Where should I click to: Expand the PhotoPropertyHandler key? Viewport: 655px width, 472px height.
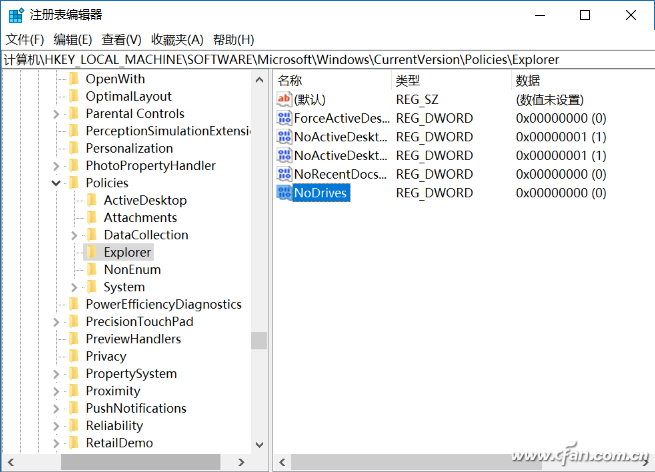pyautogui.click(x=56, y=166)
